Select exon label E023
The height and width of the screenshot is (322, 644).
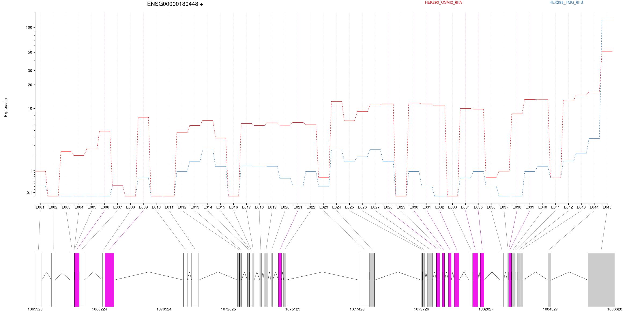click(x=324, y=207)
